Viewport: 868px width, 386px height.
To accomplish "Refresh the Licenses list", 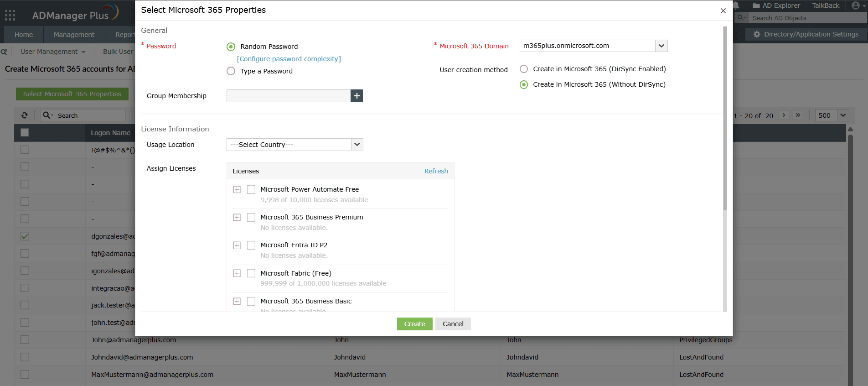I will [436, 171].
